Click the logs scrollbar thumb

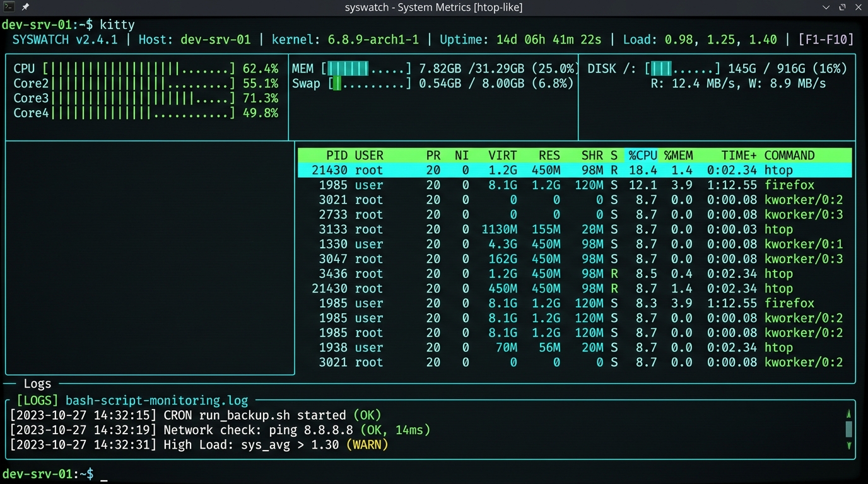[x=849, y=429]
